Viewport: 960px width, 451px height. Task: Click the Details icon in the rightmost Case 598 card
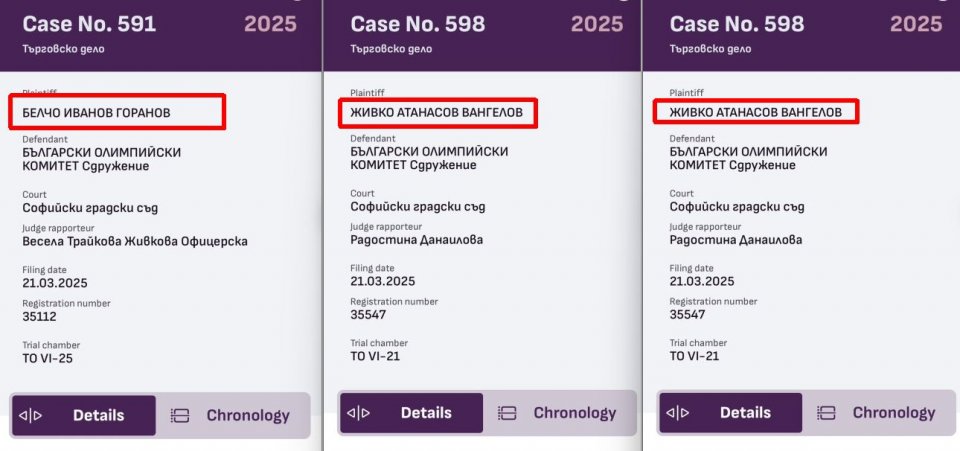[678, 413]
